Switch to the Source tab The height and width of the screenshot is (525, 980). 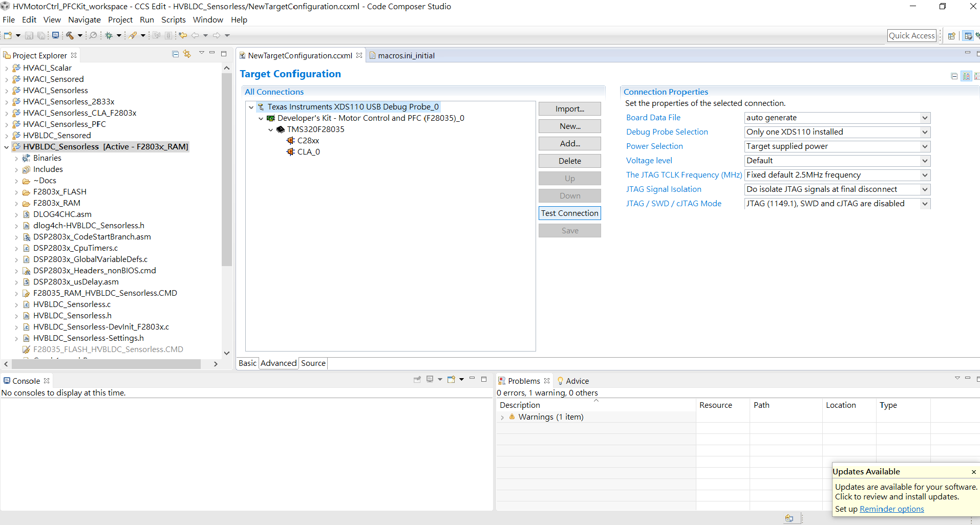(x=313, y=363)
